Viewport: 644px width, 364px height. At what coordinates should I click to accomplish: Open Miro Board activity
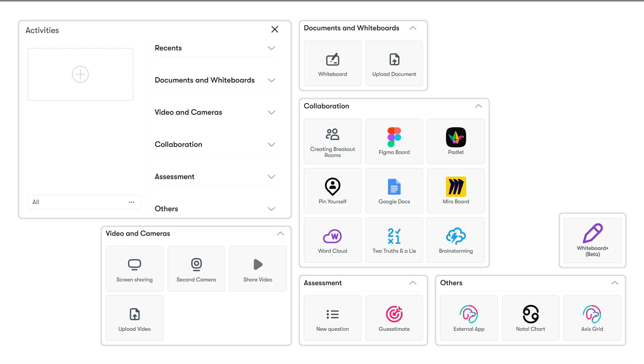pos(455,191)
